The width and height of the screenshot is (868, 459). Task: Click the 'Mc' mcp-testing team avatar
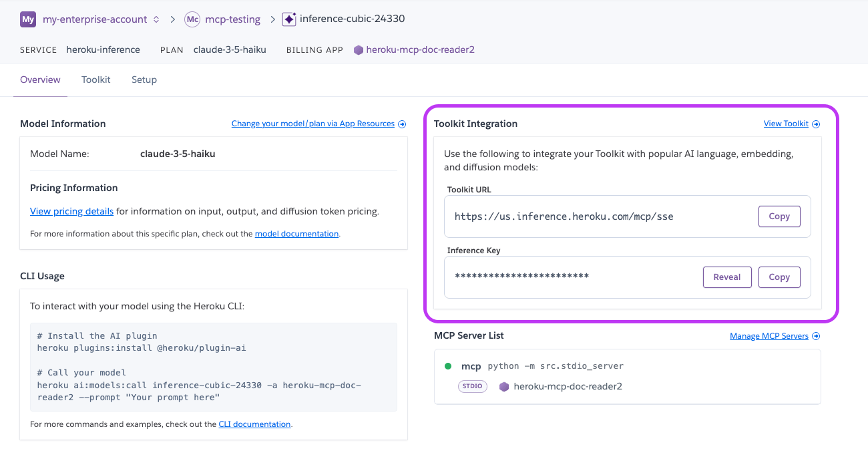point(192,19)
